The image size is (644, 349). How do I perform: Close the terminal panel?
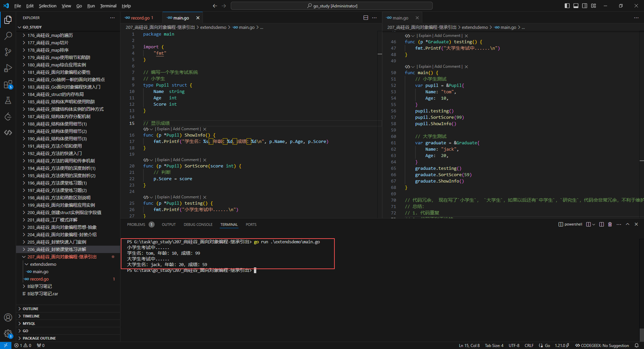click(636, 224)
